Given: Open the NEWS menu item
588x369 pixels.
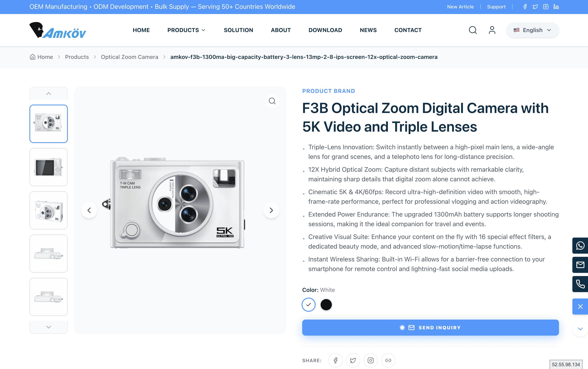Looking at the screenshot, I should 368,30.
